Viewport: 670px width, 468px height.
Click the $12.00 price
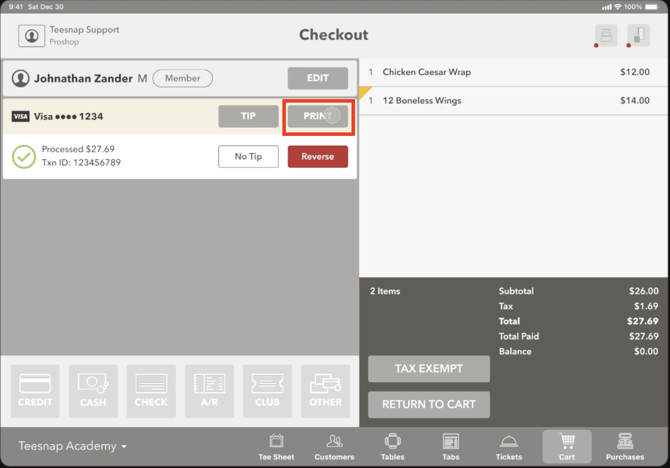click(635, 72)
